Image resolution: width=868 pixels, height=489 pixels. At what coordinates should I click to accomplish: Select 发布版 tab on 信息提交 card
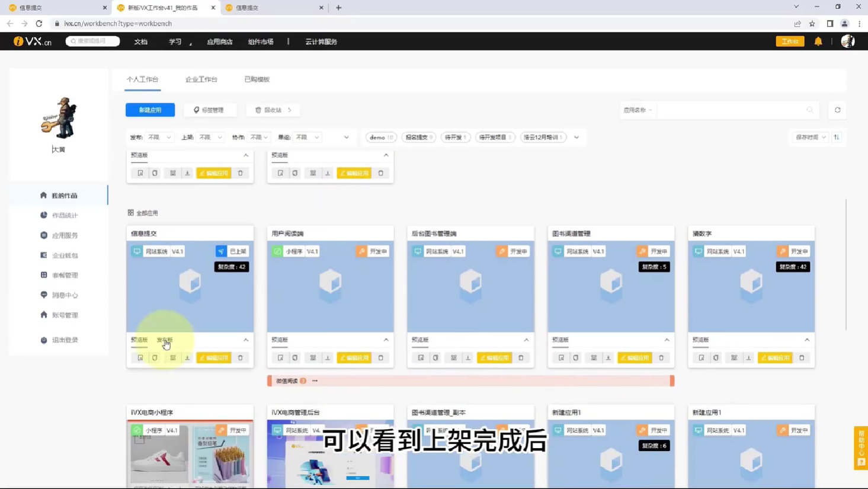coord(165,340)
